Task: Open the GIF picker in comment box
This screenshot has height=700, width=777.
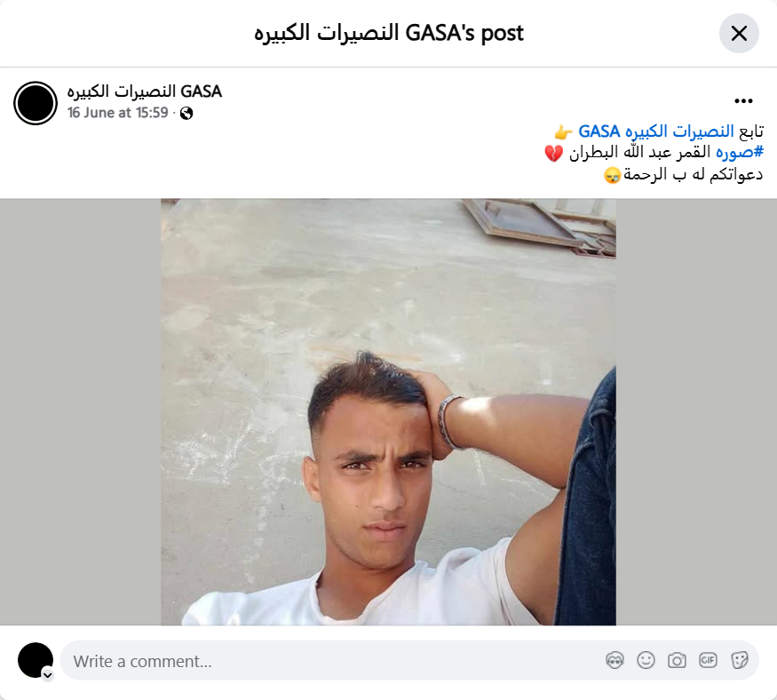Action: pyautogui.click(x=708, y=660)
